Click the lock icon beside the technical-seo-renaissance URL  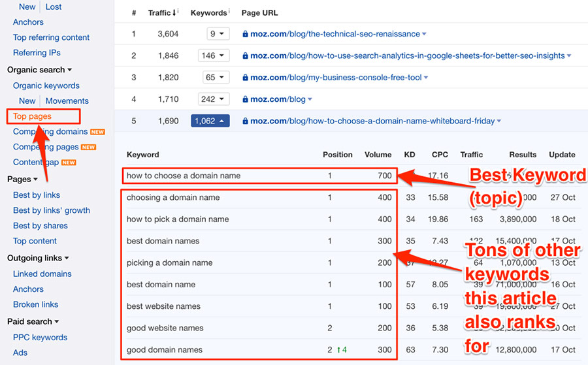pyautogui.click(x=245, y=34)
